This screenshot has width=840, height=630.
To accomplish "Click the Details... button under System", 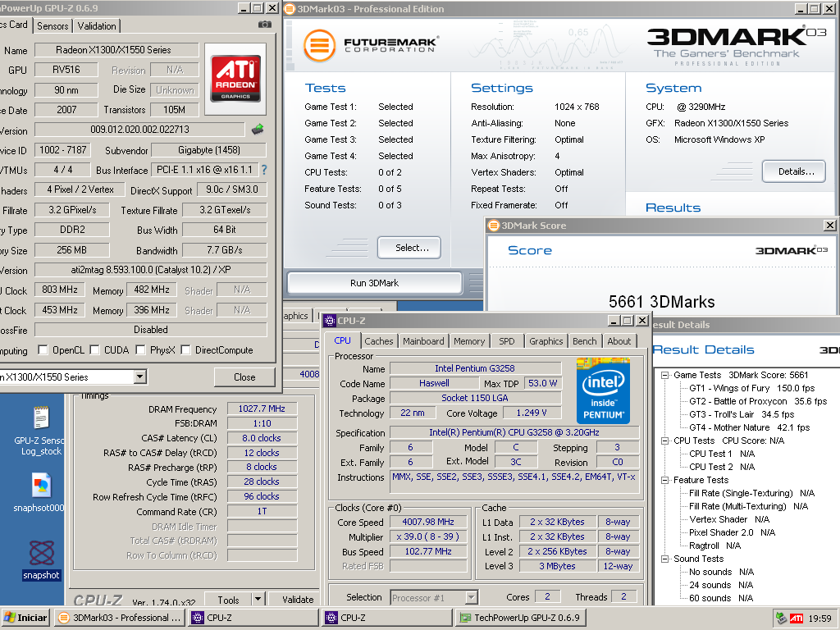I will click(794, 171).
